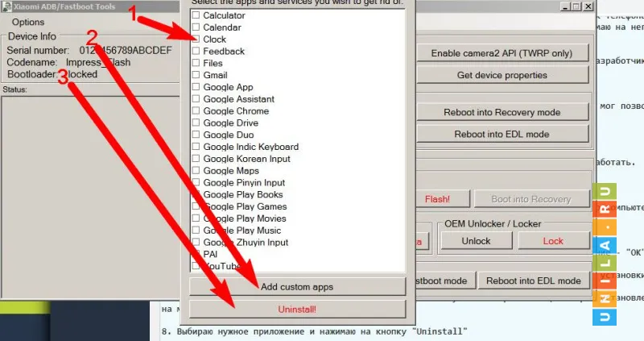644x341 pixels.
Task: Click the OEM Unlock button
Action: (476, 241)
